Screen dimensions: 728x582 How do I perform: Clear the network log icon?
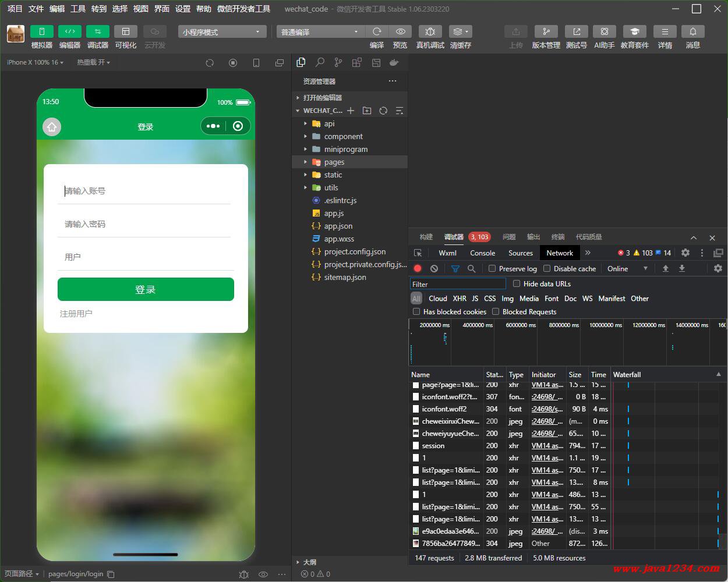pyautogui.click(x=434, y=268)
